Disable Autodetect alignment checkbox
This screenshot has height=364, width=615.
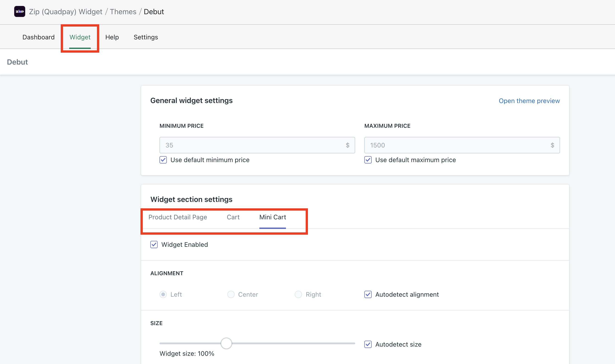click(368, 294)
